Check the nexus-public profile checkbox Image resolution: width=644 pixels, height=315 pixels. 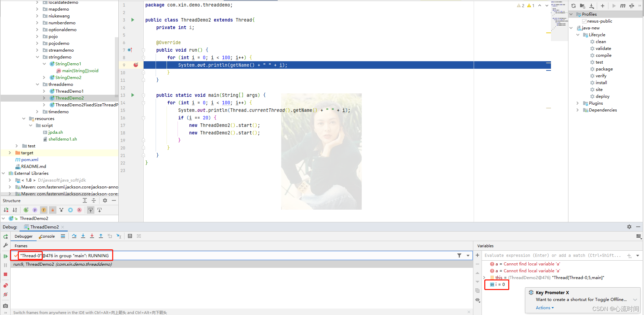584,21
